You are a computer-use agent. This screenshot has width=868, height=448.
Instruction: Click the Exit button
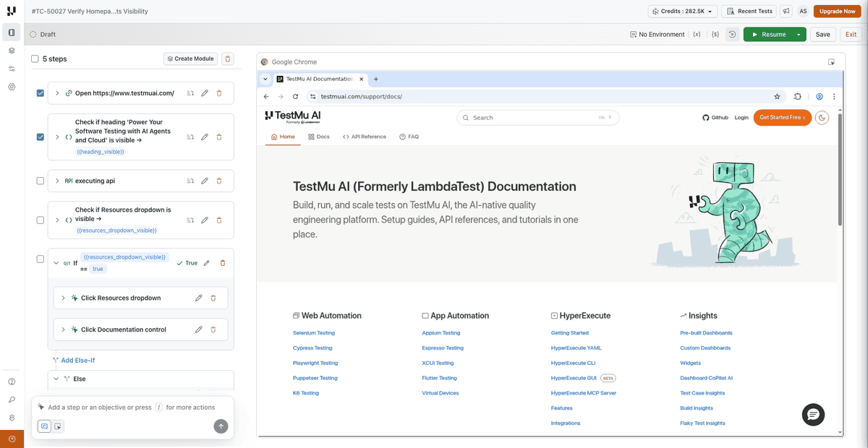(851, 34)
